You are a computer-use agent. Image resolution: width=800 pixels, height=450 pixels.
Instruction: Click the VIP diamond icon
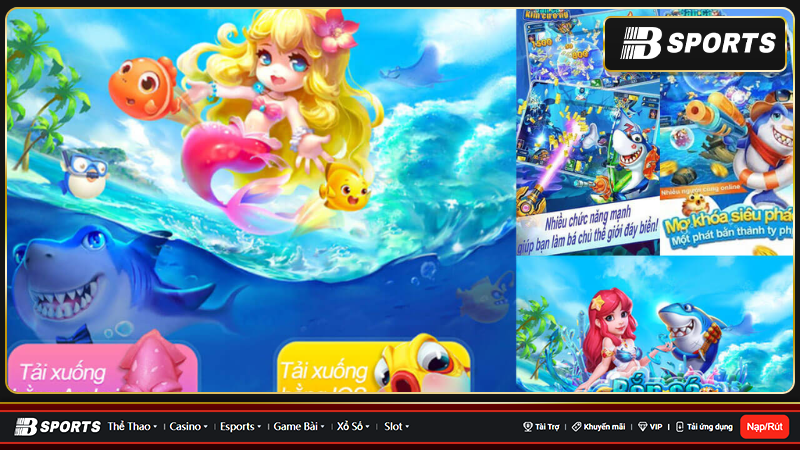tap(642, 427)
